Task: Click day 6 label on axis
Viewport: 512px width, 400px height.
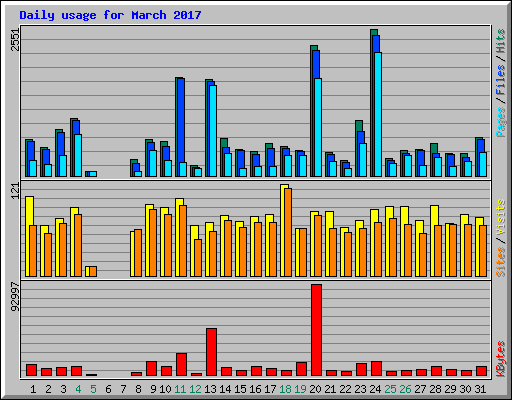Action: coord(108,389)
